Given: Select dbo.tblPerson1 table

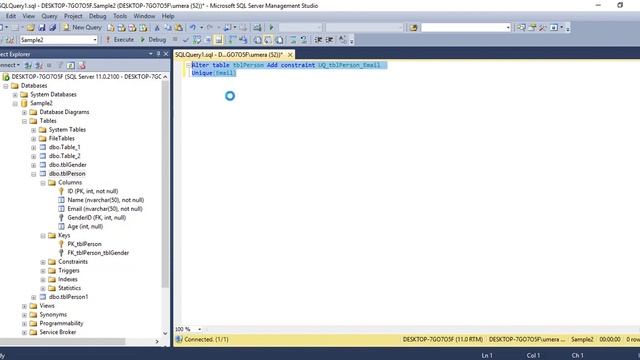Looking at the screenshot, I should click(x=68, y=297).
